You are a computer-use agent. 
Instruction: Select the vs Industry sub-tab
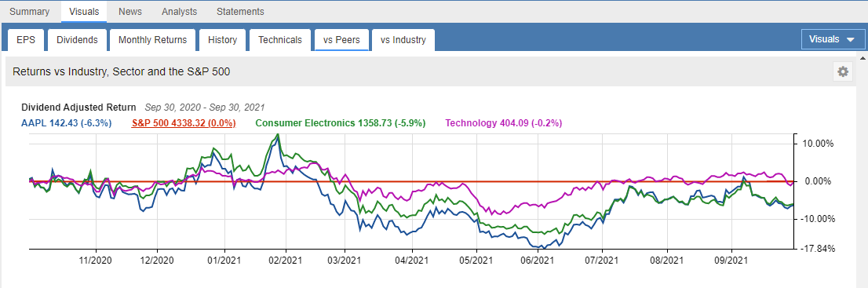[x=403, y=40]
